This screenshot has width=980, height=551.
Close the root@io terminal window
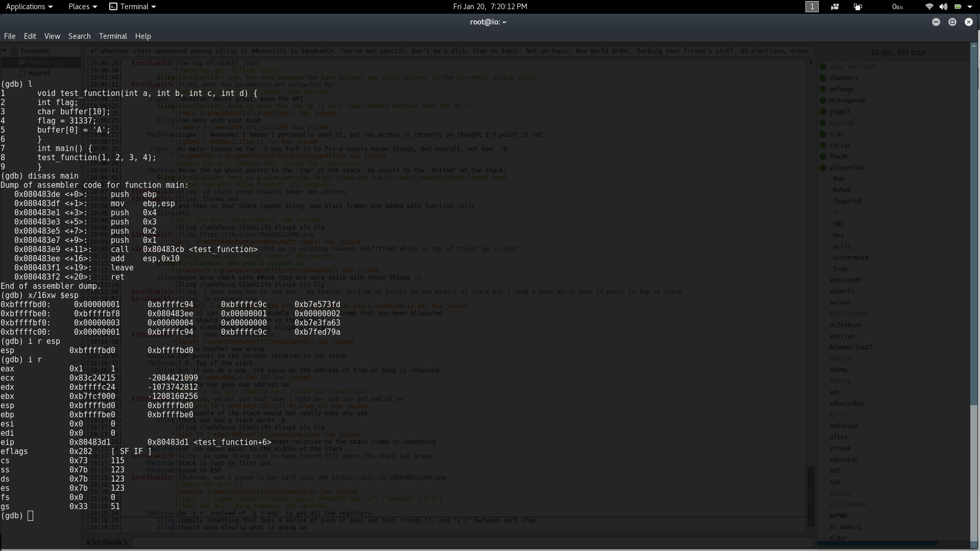tap(969, 22)
